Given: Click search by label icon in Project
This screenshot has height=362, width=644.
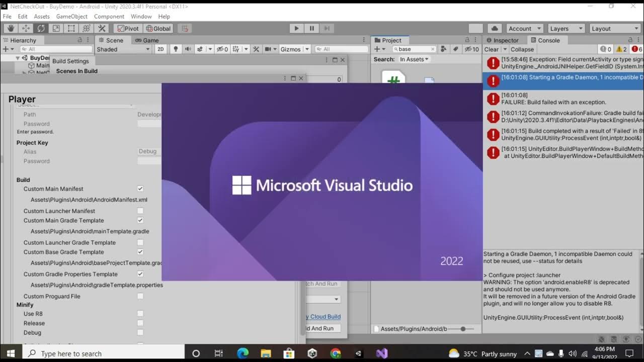Looking at the screenshot, I should pos(455,49).
